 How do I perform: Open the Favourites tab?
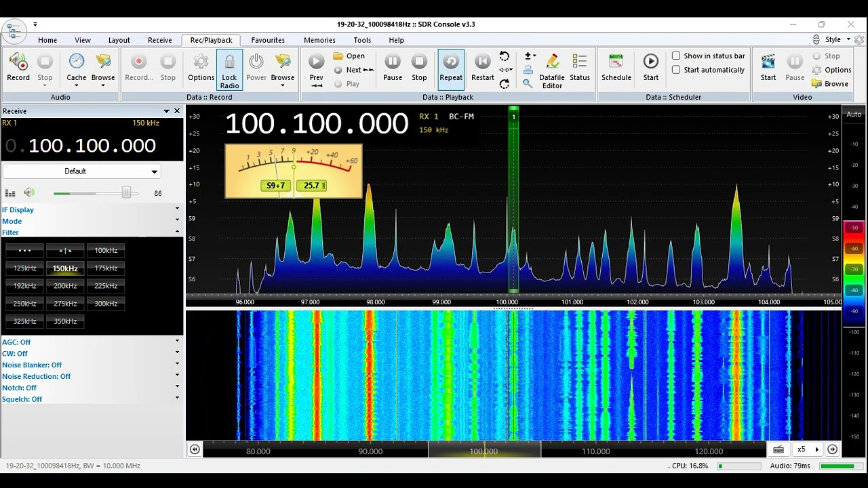268,40
